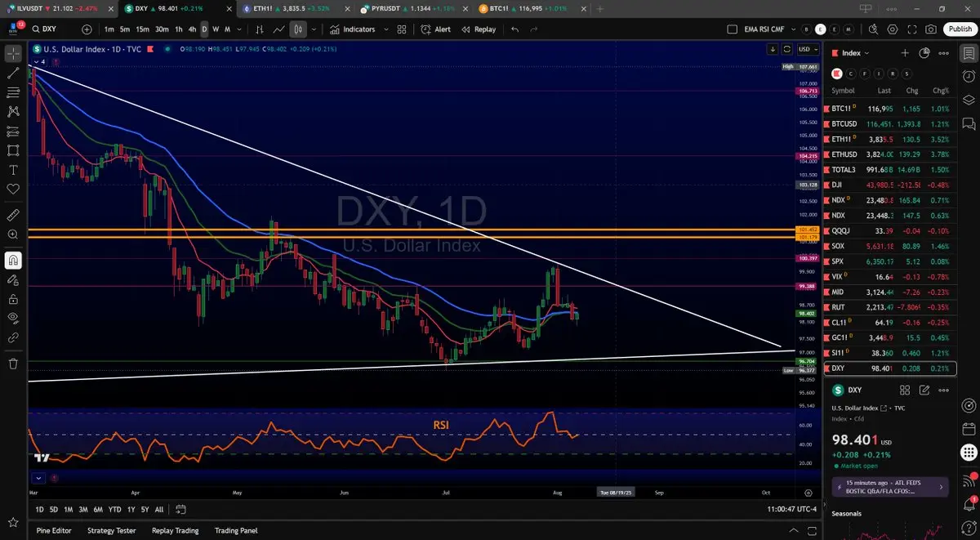Select the VIX row in watchlist

point(892,276)
